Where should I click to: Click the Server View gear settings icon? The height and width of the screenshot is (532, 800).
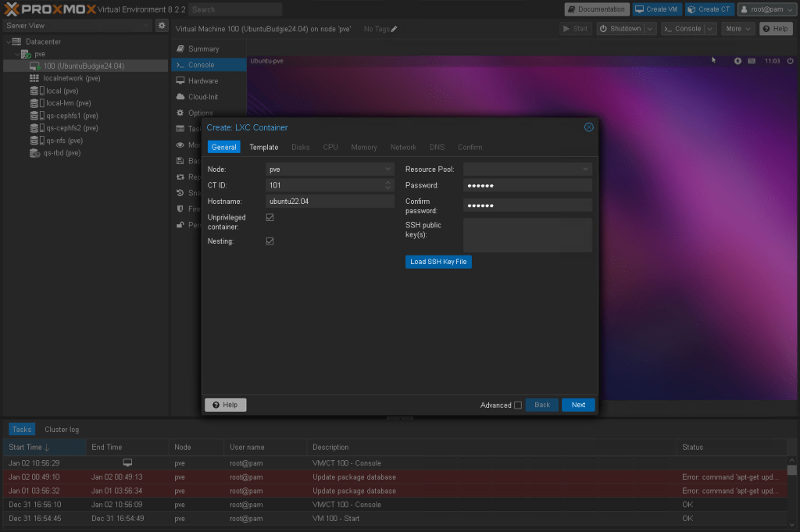click(x=162, y=26)
